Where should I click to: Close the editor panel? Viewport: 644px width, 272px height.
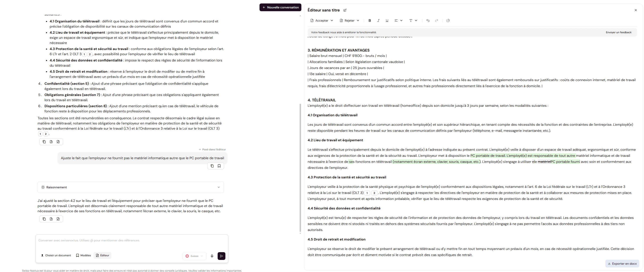click(636, 10)
